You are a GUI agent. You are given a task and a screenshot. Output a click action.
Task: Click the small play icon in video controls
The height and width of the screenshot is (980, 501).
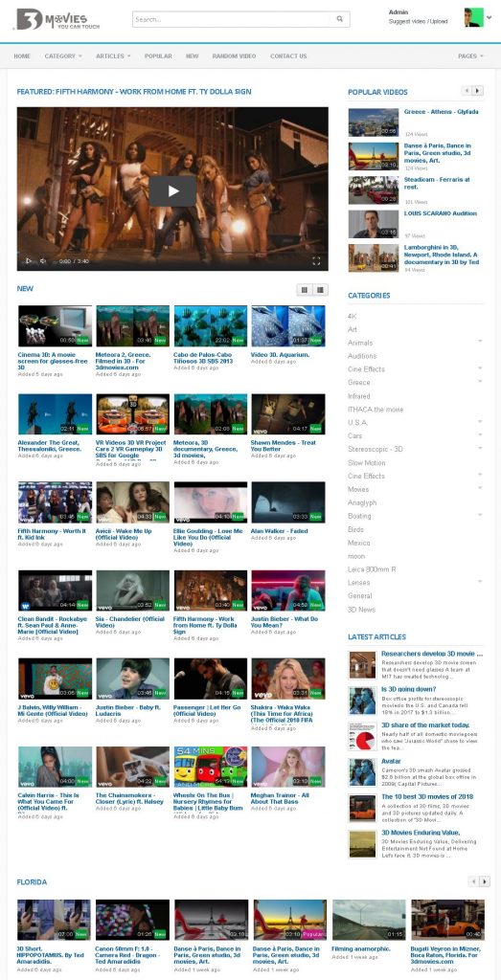[28, 260]
